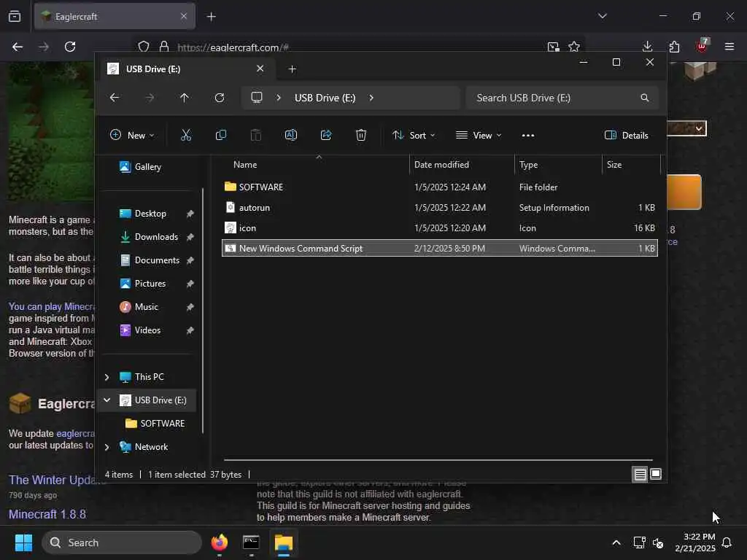Screen dimensions: 747x560
Task: Open the See more three-dots menu
Action: [x=528, y=135]
